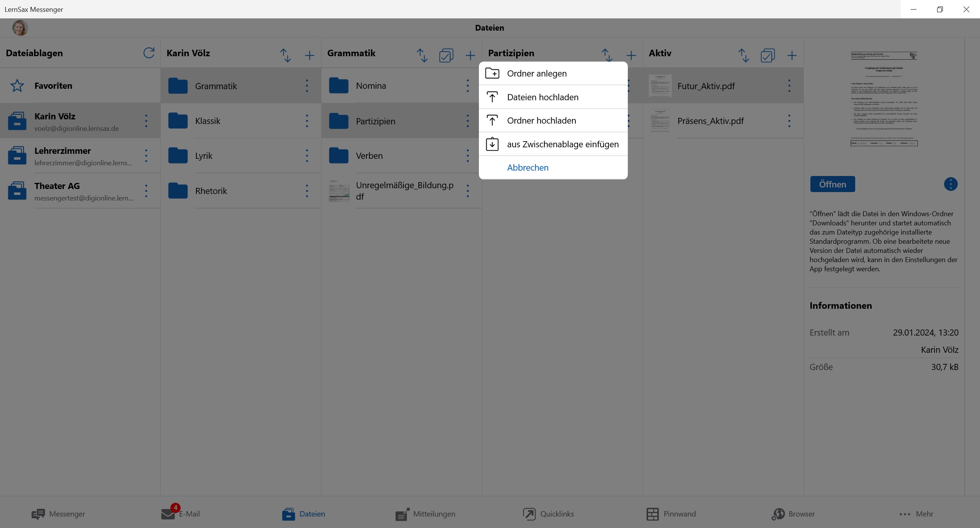Screen dimensions: 980x528
Task: Open three-dot menu for Klassik folder
Action: 307,121
